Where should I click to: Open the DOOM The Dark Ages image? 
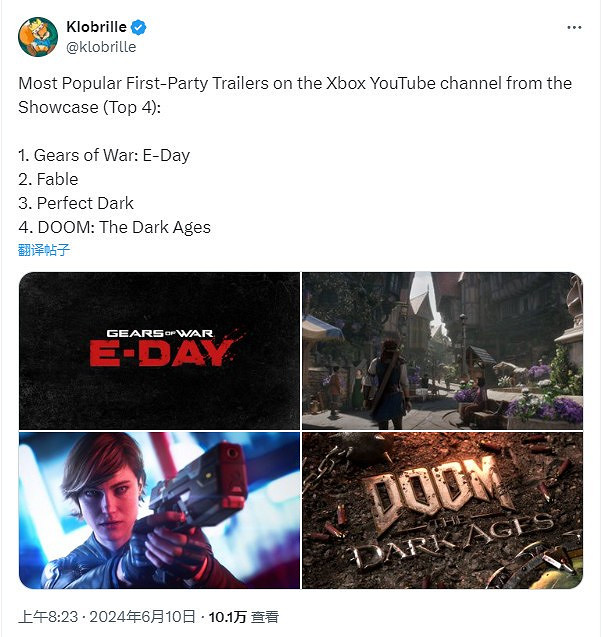pos(442,510)
